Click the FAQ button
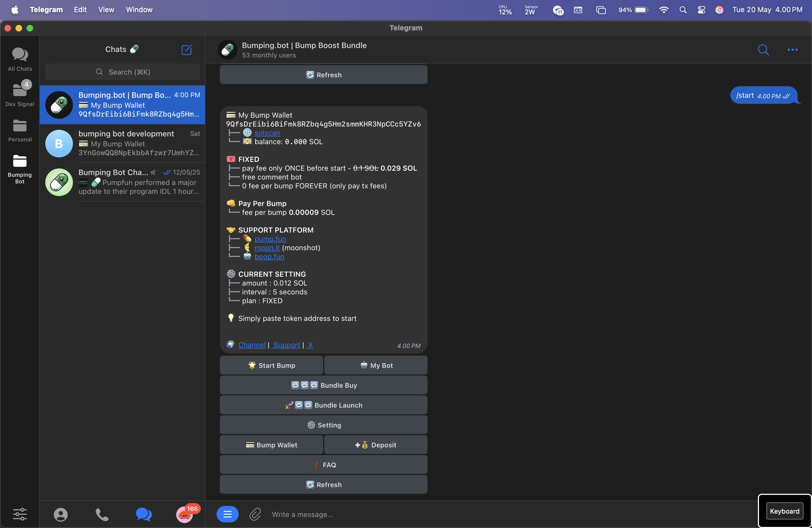Image resolution: width=812 pixels, height=528 pixels. point(323,465)
